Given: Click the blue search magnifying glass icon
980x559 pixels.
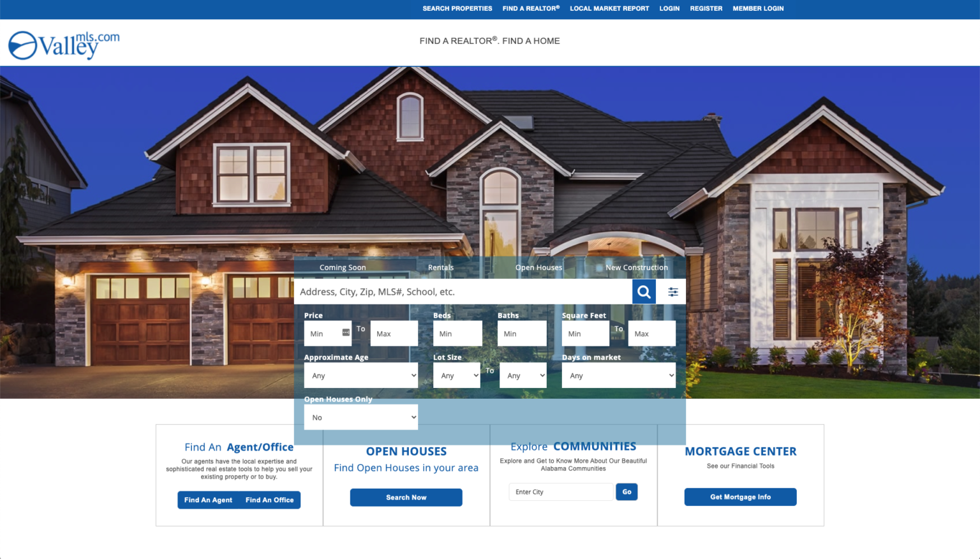Looking at the screenshot, I should point(644,292).
